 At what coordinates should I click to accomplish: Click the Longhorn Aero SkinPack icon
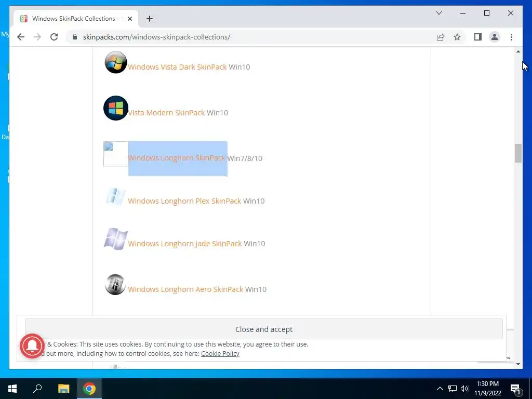pyautogui.click(x=115, y=284)
